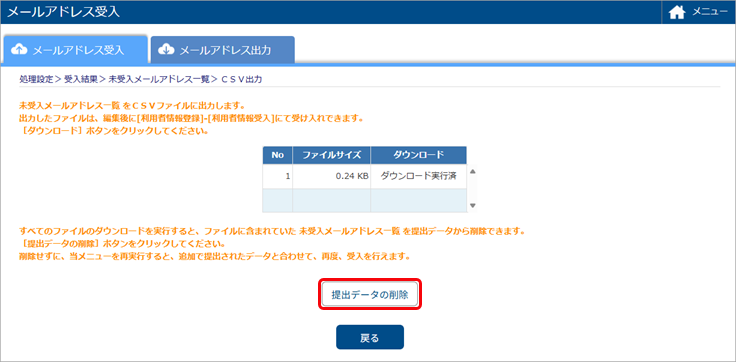Click cloud download icon on メールアドレス出力 tab
736x362 pixels.
tap(166, 50)
